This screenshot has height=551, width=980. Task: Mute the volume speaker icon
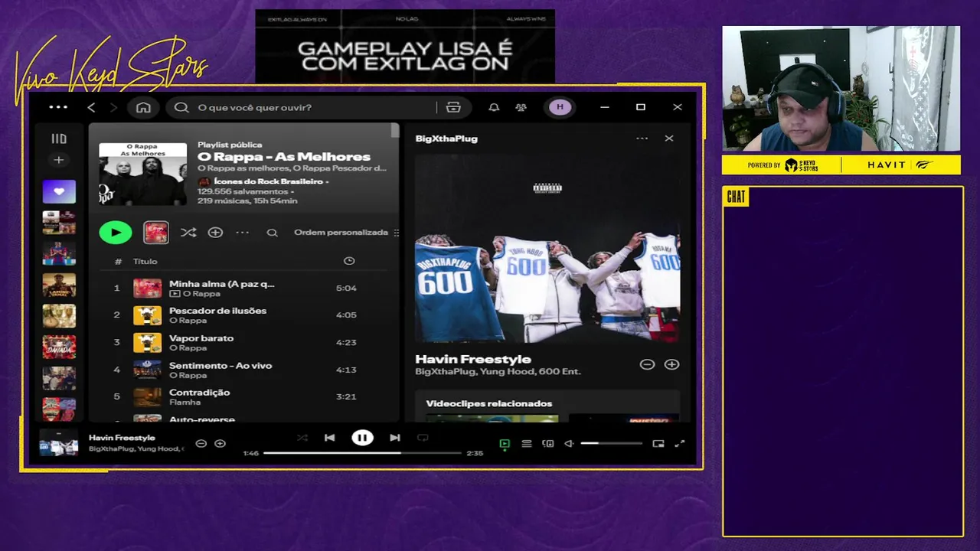point(569,443)
